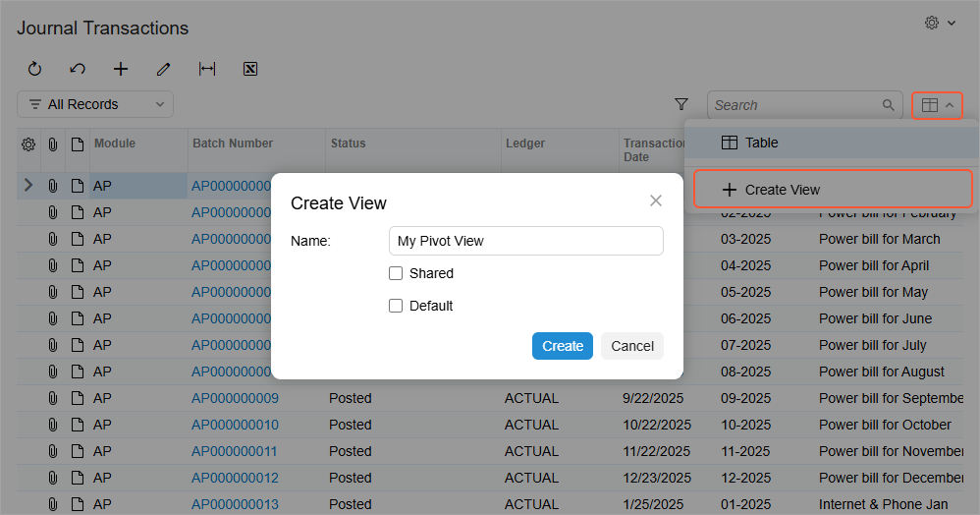Click the Refresh icon in toolbar
The width and height of the screenshot is (980, 515).
tap(34, 69)
